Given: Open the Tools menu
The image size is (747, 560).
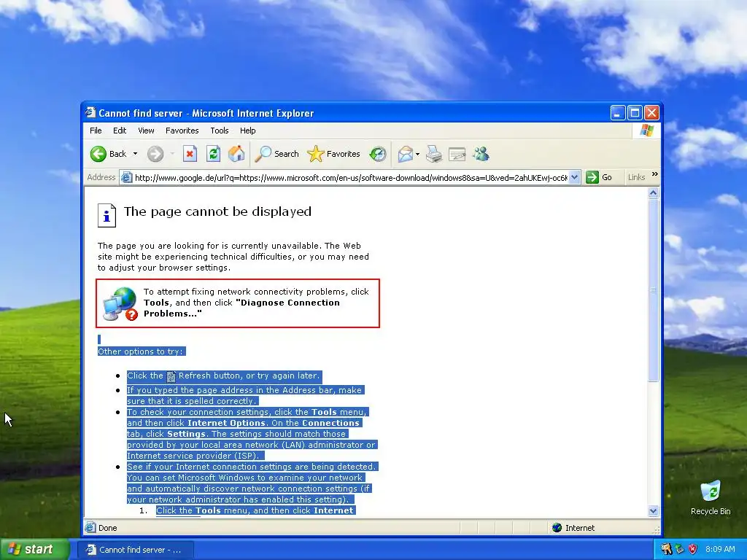Looking at the screenshot, I should (x=220, y=131).
